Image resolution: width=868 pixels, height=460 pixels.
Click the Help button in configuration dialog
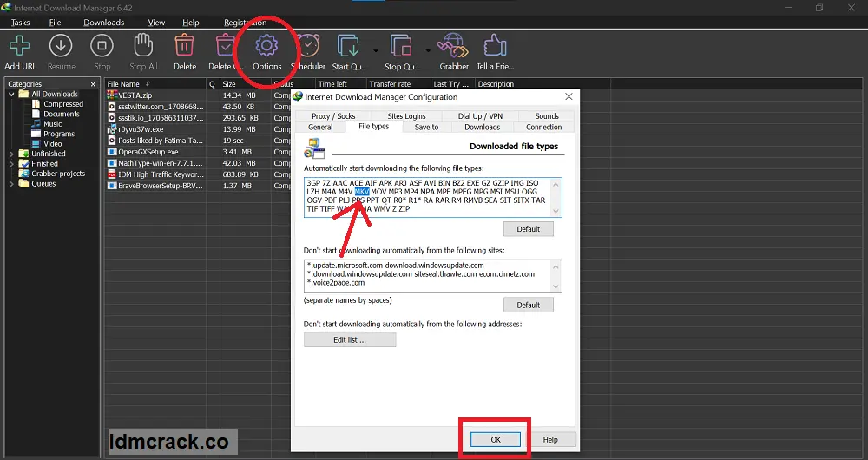tap(550, 439)
